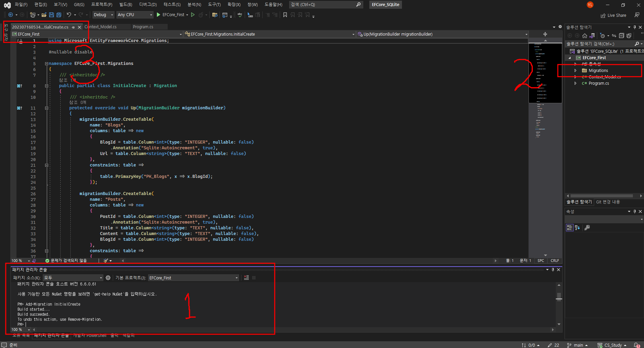The height and width of the screenshot is (348, 644).
Task: Click the 0/0 push-pull status indicator
Action: point(531,345)
